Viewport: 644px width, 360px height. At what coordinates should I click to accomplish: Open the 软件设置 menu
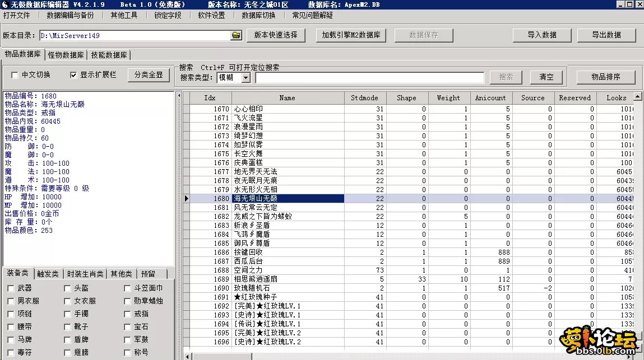(211, 15)
